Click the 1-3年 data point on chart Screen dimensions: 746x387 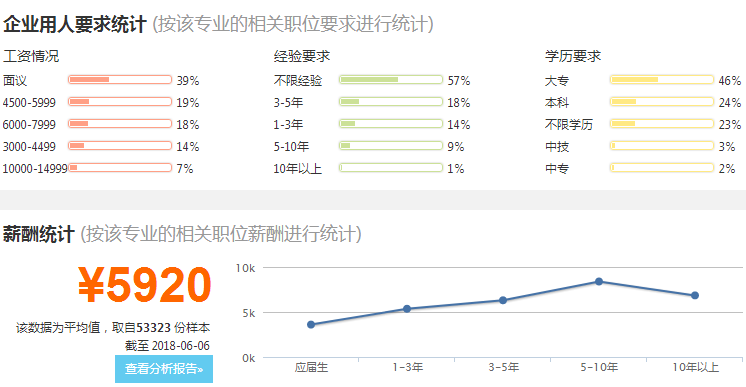(x=407, y=309)
